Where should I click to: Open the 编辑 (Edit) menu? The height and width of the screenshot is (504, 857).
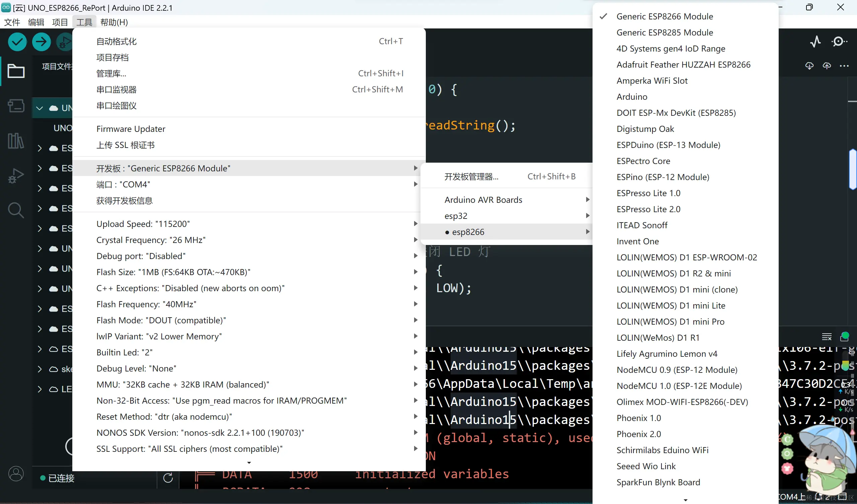click(36, 22)
